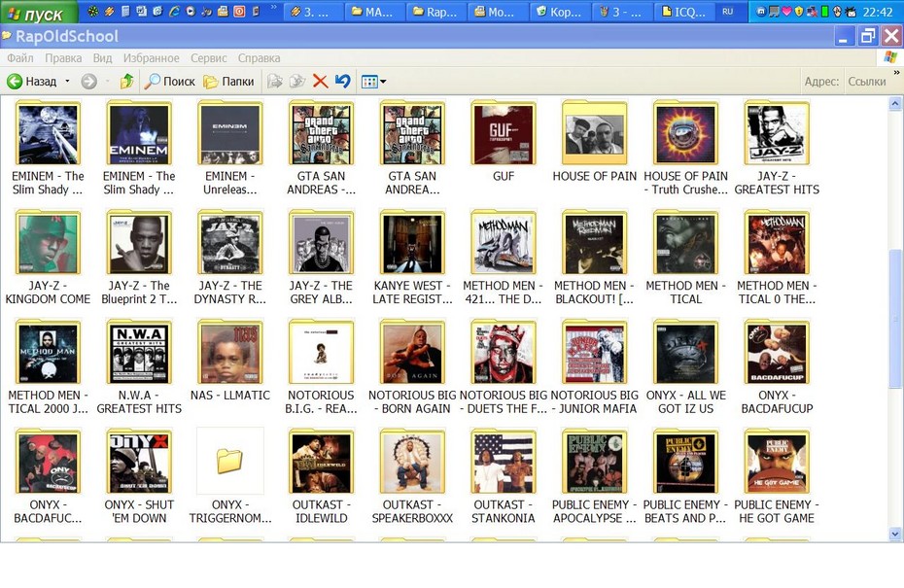Open the Справка menu
This screenshot has height=588, width=904.
click(259, 57)
